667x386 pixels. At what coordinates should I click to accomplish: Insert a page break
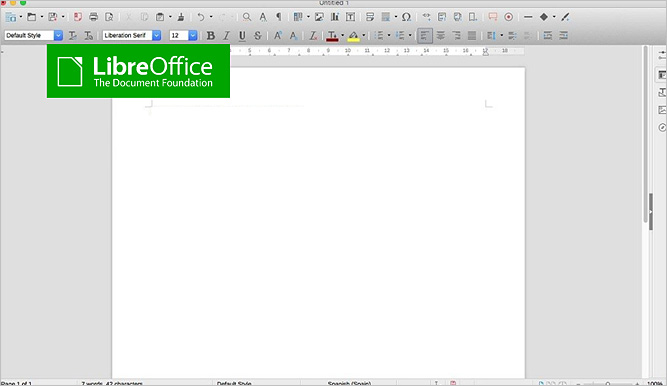pos(370,17)
